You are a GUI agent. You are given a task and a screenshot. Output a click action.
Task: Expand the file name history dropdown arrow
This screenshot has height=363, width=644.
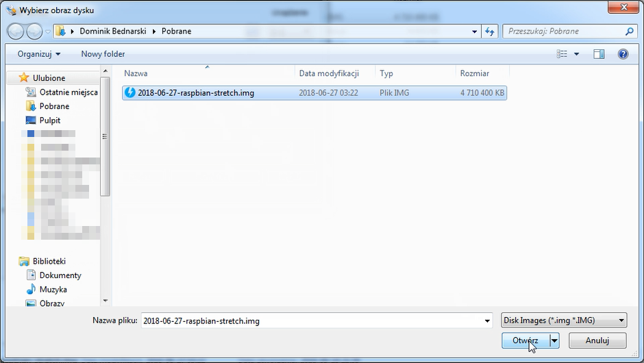click(487, 321)
